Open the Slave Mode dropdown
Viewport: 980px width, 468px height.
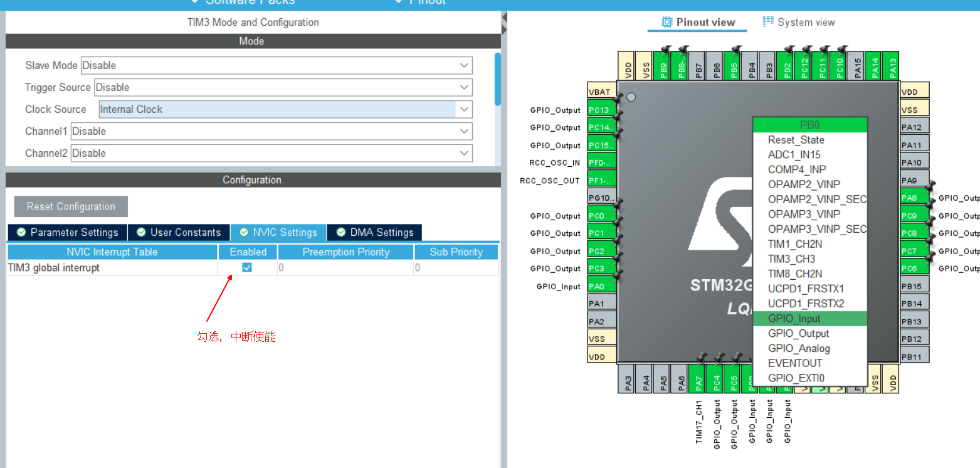tap(277, 65)
